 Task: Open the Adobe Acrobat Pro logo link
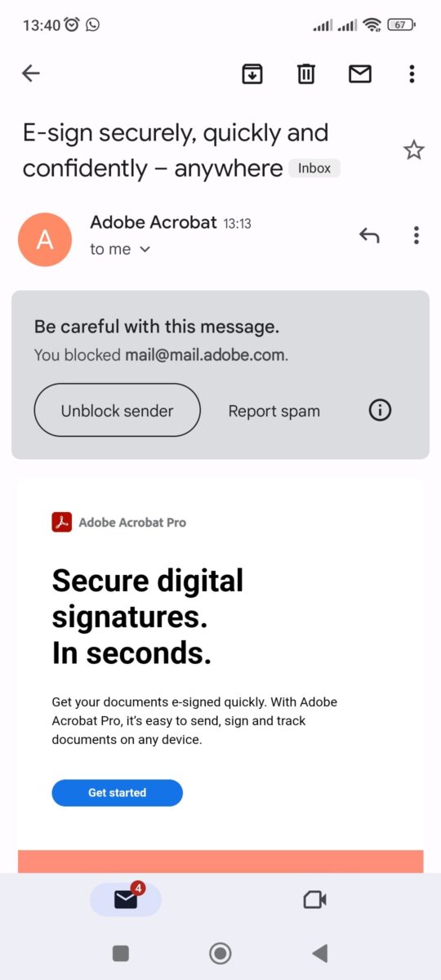[x=118, y=522]
